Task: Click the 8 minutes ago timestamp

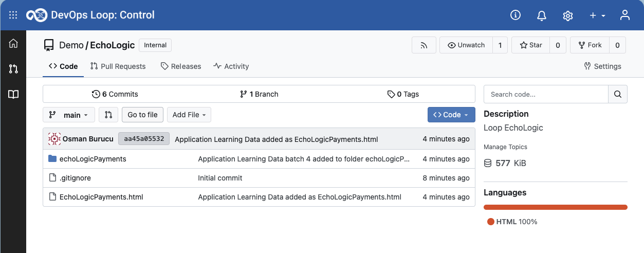Action: pyautogui.click(x=446, y=178)
